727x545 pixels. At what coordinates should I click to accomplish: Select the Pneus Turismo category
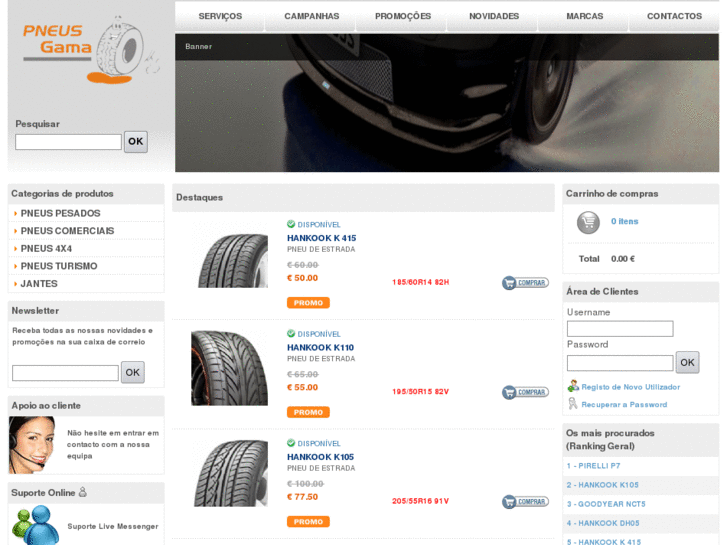[x=59, y=266]
